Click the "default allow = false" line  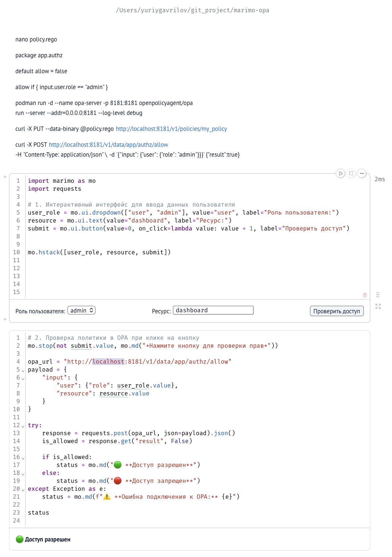41,71
